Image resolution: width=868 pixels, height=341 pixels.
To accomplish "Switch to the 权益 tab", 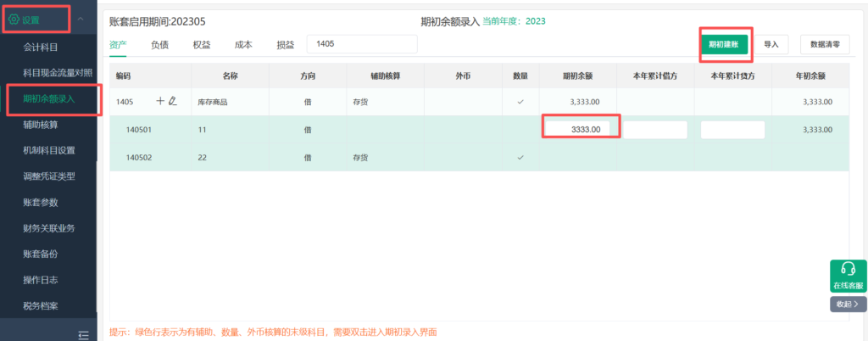I will [x=202, y=45].
